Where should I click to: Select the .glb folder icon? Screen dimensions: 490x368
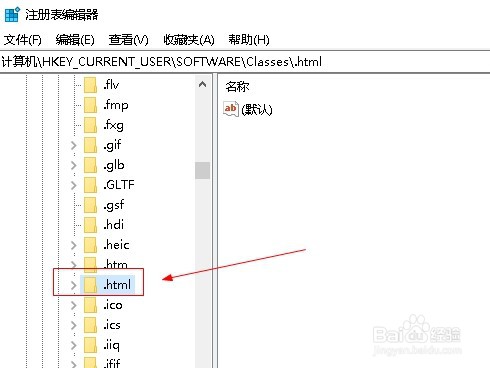click(90, 165)
